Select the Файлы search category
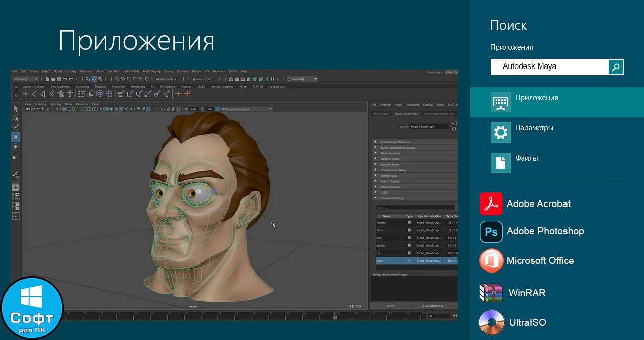 (557, 163)
